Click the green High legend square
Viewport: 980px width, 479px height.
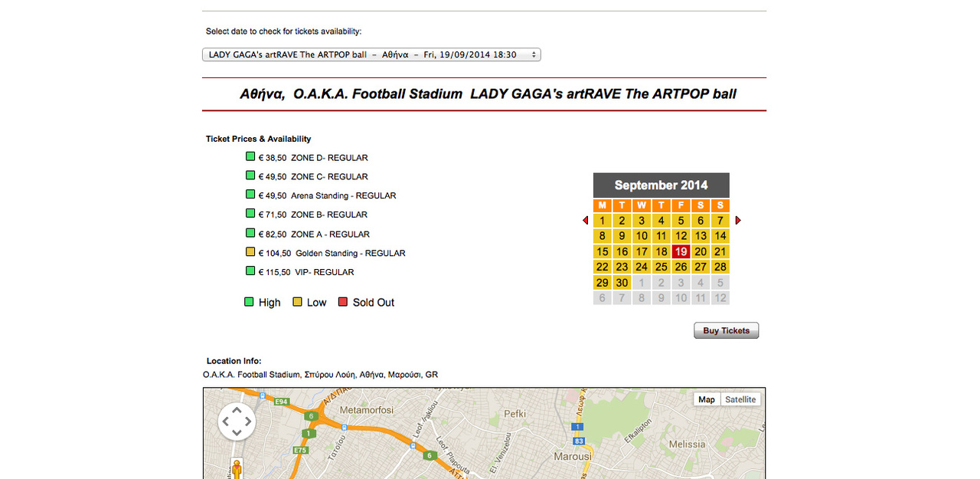pos(249,302)
